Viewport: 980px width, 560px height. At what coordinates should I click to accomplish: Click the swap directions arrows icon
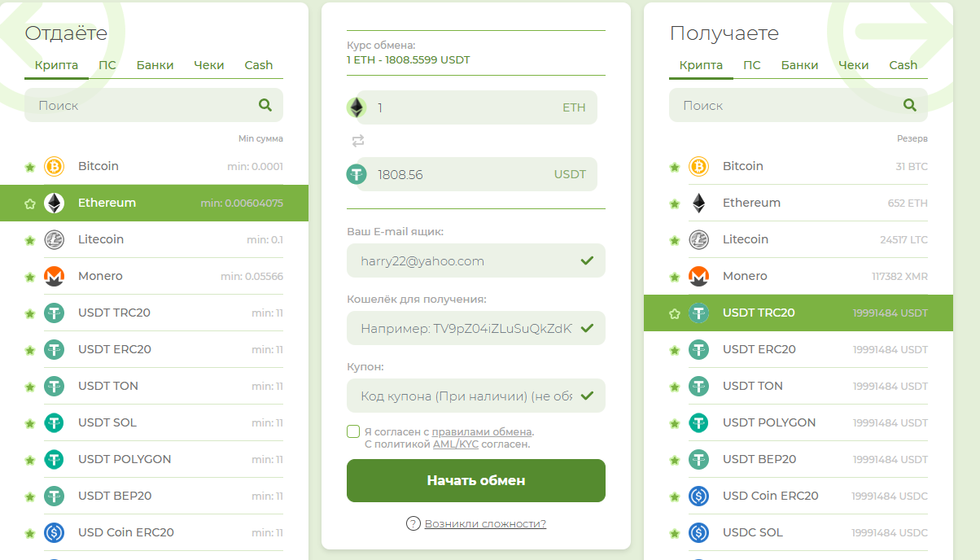point(357,140)
